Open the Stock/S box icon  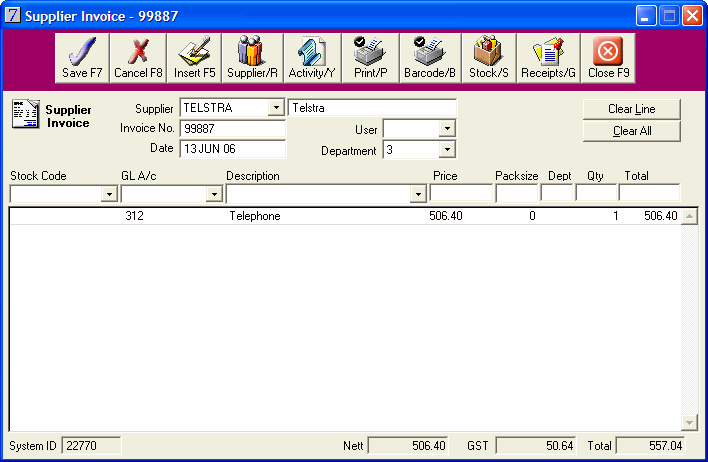coord(488,51)
